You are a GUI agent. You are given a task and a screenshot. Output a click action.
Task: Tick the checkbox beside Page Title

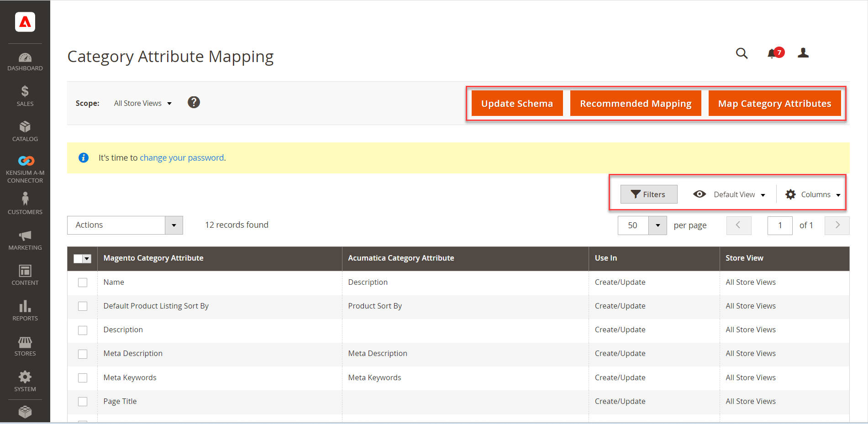click(x=83, y=402)
